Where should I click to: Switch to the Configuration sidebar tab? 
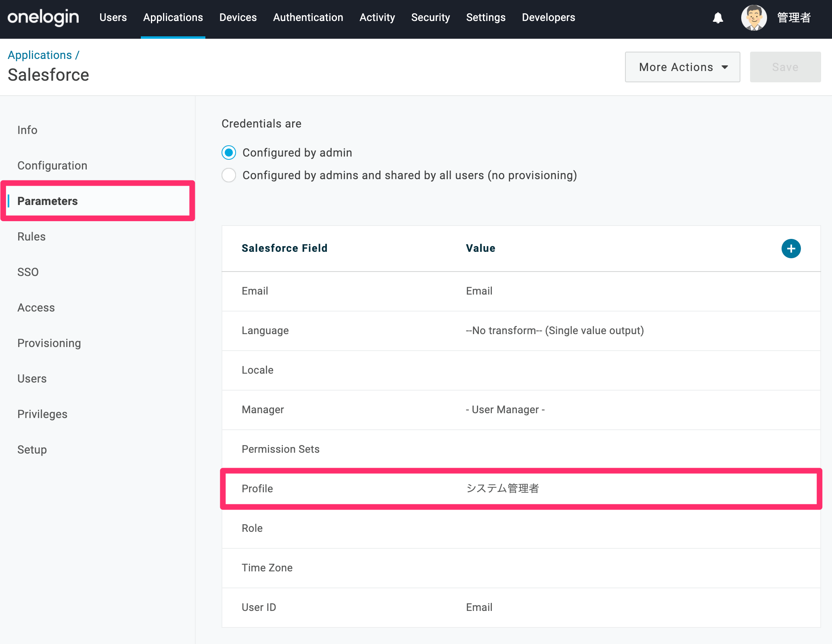(x=52, y=165)
